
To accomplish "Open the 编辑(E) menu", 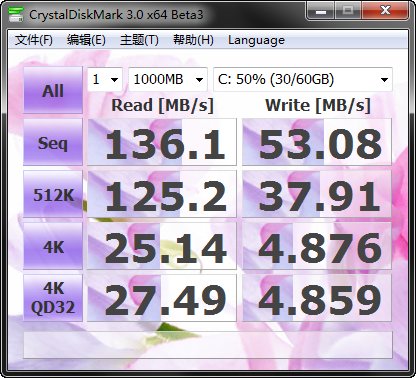I will pyautogui.click(x=86, y=40).
